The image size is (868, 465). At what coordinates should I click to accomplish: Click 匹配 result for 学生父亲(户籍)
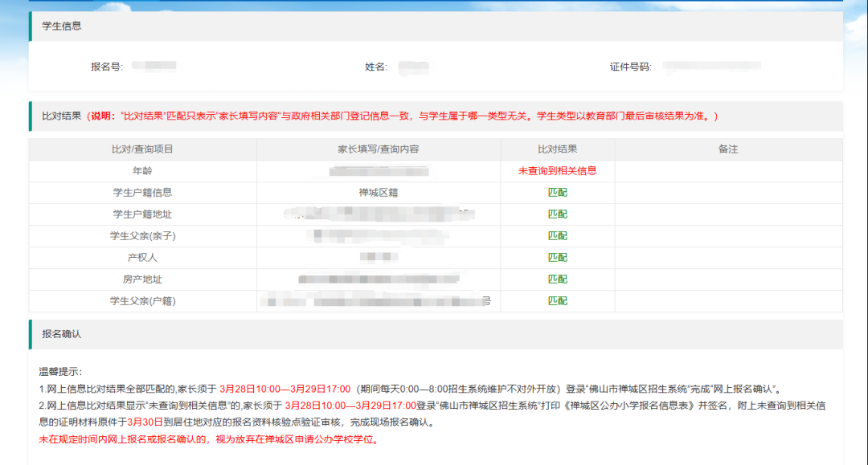(x=558, y=301)
